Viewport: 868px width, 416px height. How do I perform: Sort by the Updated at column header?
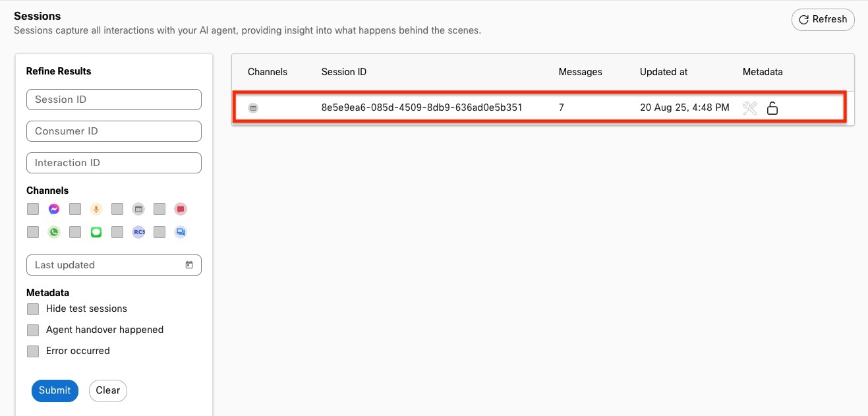(x=663, y=72)
